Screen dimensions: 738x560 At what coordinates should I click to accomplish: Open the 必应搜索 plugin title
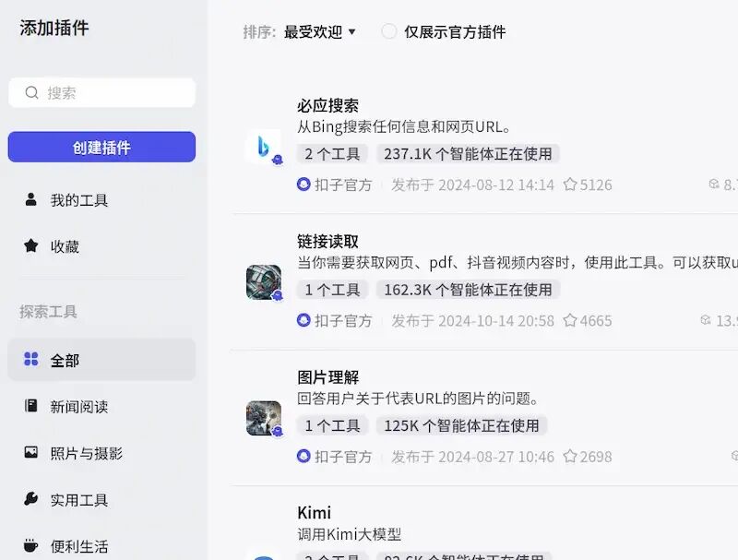pyautogui.click(x=327, y=105)
